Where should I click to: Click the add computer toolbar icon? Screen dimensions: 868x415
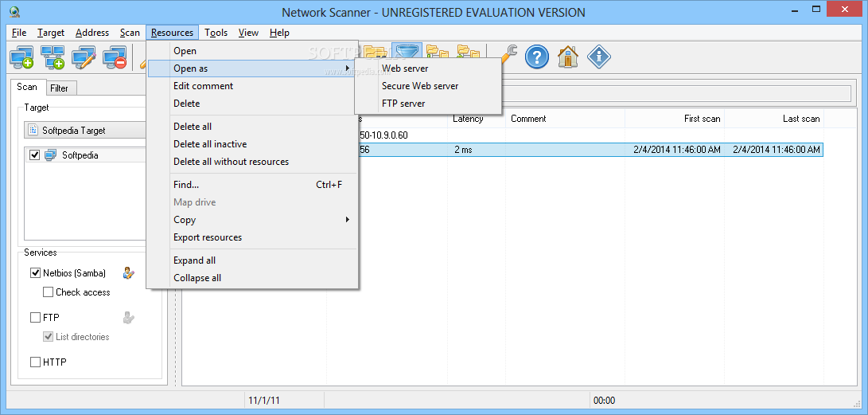click(x=22, y=57)
